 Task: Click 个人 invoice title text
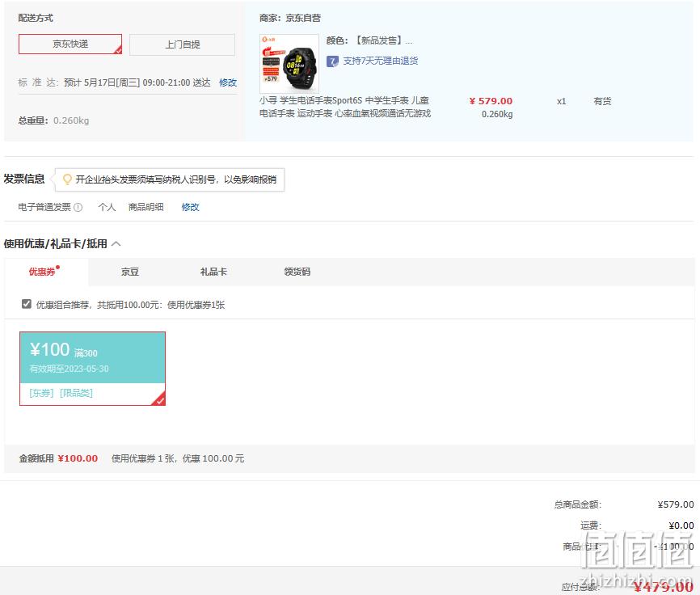[108, 207]
